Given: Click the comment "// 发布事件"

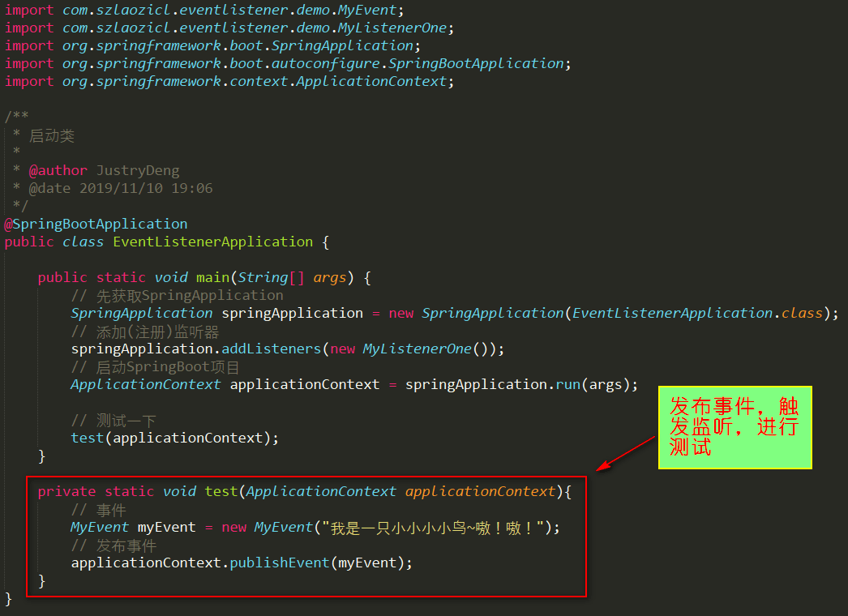Looking at the screenshot, I should point(113,545).
